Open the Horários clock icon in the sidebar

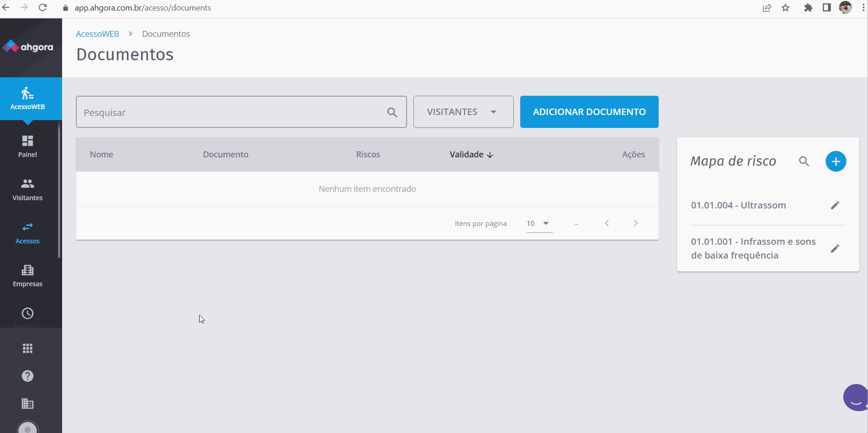click(x=27, y=313)
